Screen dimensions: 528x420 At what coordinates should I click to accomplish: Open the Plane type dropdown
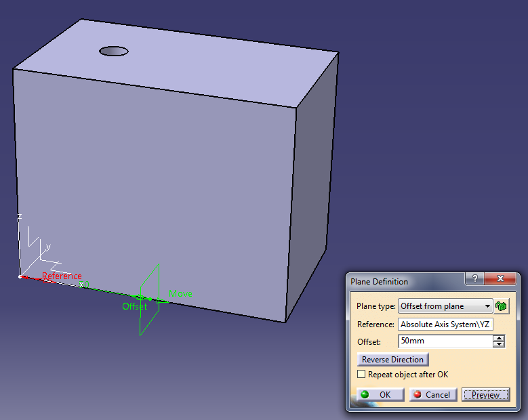[487, 306]
